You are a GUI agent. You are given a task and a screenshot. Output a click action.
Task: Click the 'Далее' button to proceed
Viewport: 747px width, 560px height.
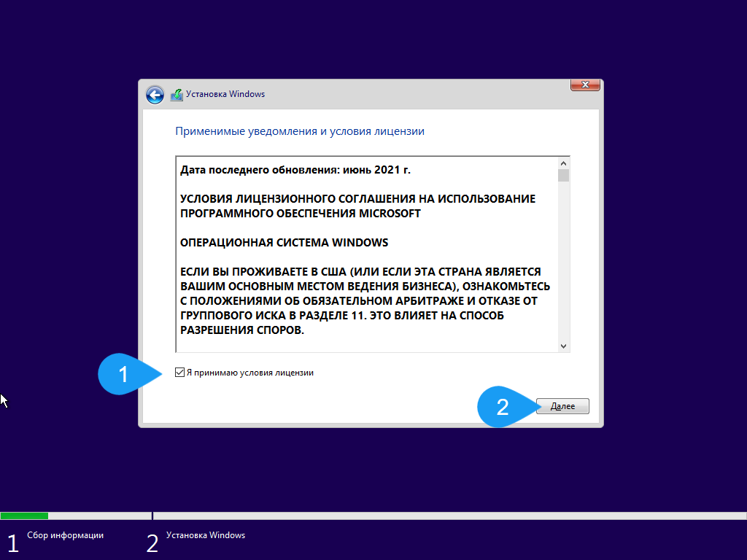pyautogui.click(x=562, y=406)
